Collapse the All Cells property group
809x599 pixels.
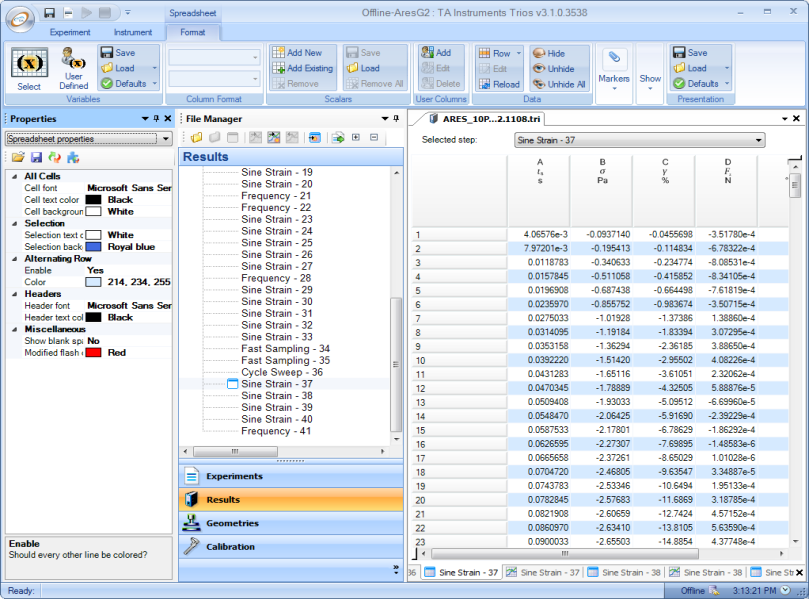pos(14,176)
